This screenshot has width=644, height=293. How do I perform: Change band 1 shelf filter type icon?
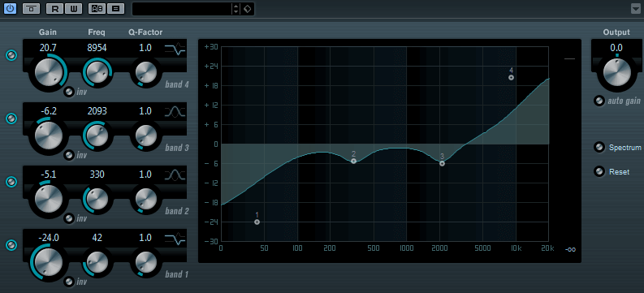click(x=175, y=239)
